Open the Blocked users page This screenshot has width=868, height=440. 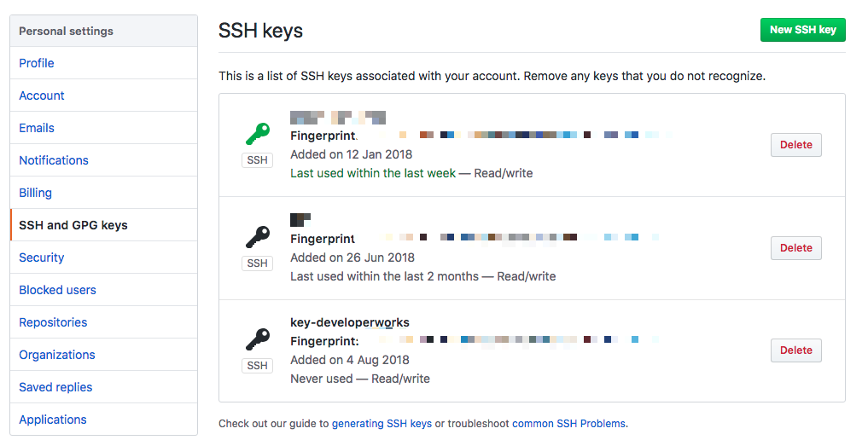[57, 290]
